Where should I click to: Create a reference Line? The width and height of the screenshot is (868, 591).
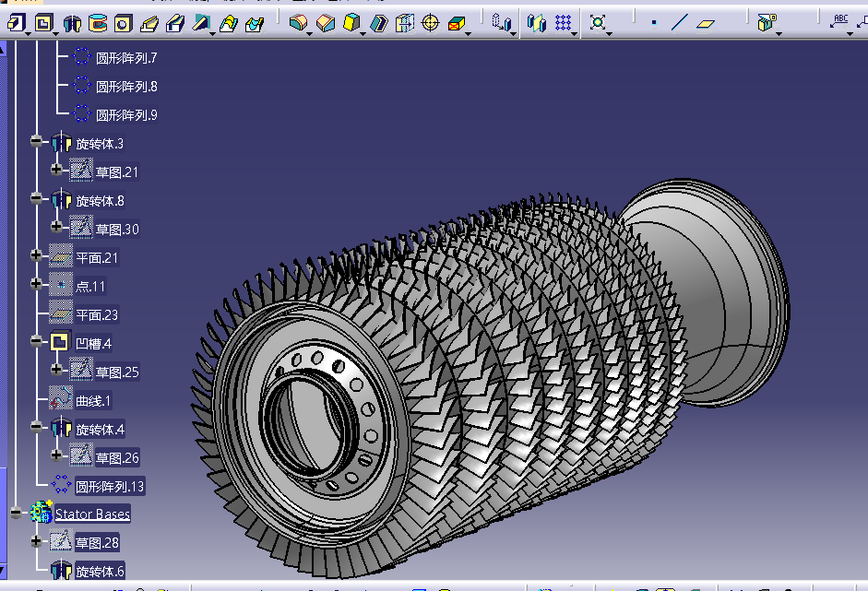point(679,23)
